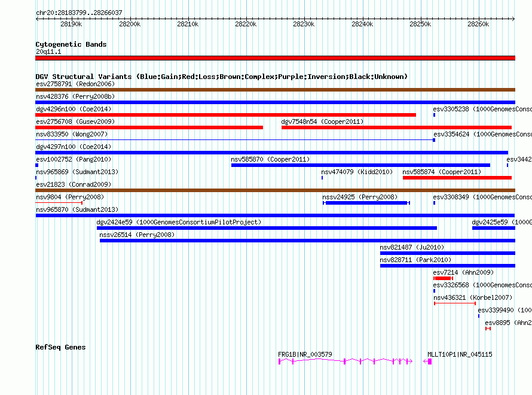Click the nsv821487 (Ju2010) blue bar

pyautogui.click(x=448, y=253)
